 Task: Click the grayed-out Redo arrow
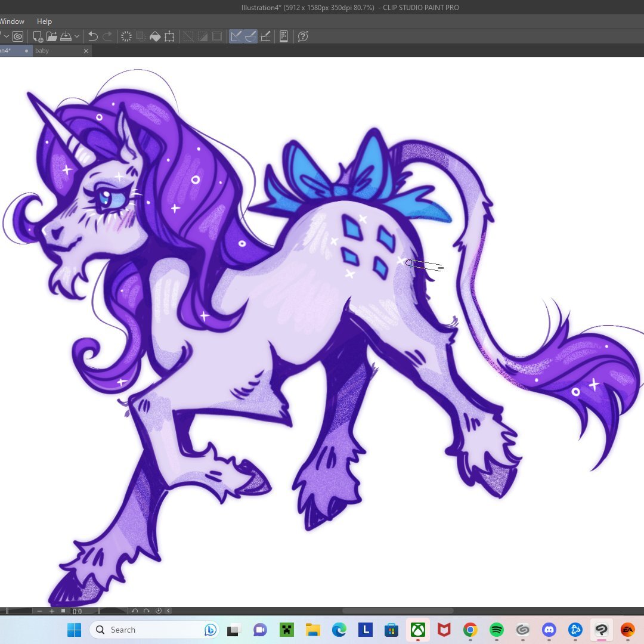pos(107,36)
